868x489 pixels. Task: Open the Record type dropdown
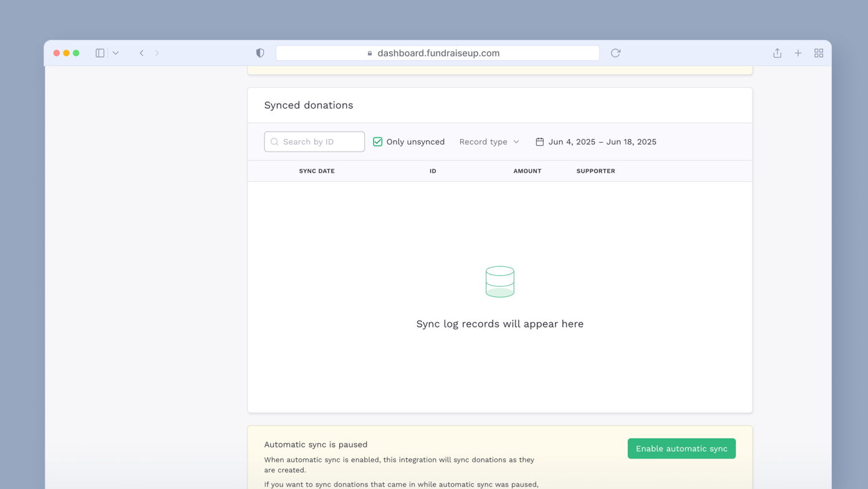pos(489,142)
